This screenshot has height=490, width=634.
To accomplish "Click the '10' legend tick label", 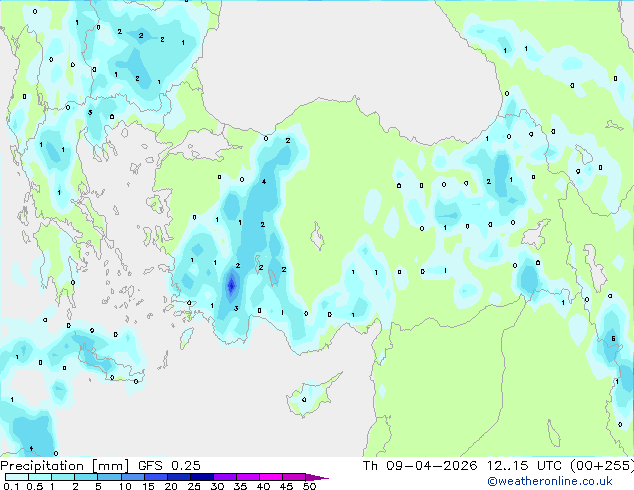I will [125, 486].
